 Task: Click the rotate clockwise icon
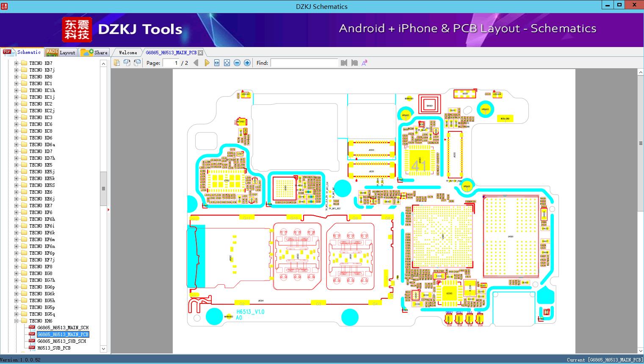[137, 63]
